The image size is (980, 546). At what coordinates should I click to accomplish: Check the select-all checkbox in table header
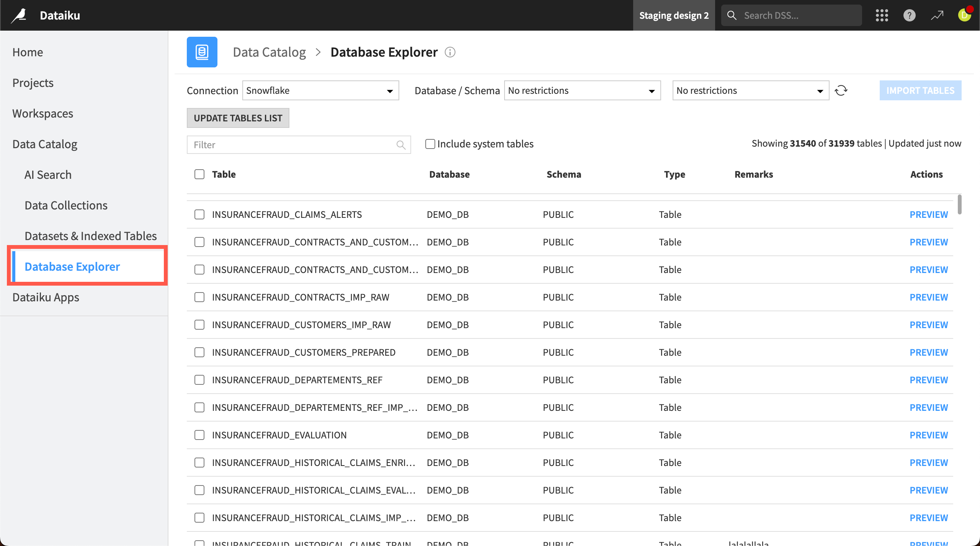coord(199,174)
